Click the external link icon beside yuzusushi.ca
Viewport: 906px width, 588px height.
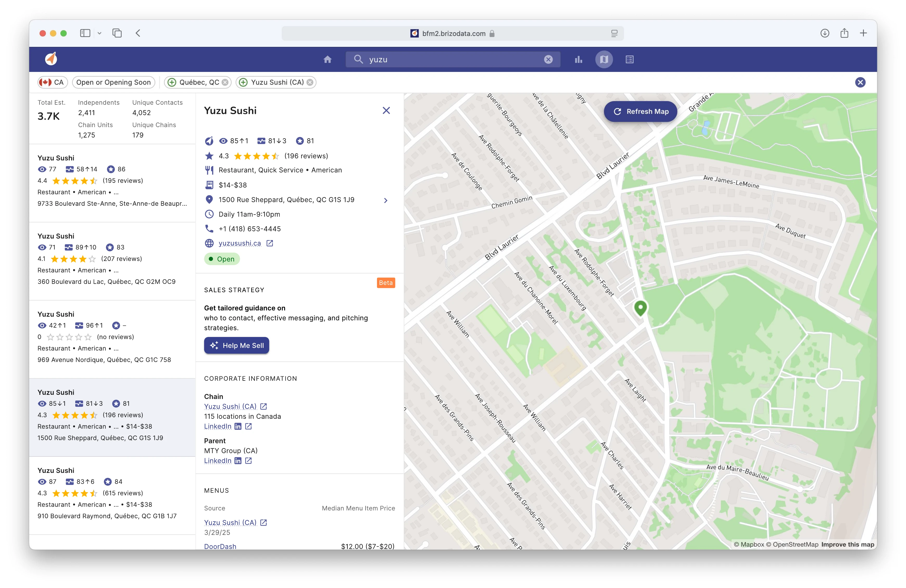tap(269, 243)
